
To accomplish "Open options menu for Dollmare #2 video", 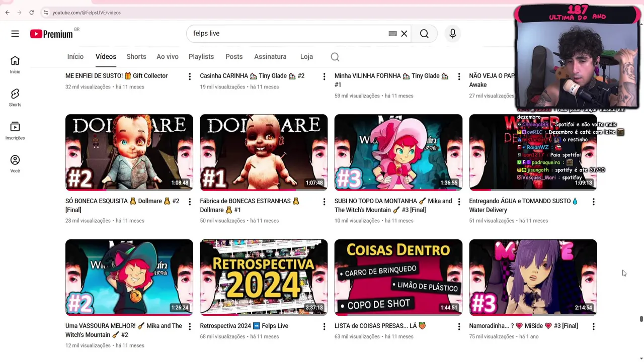I will coord(190,202).
